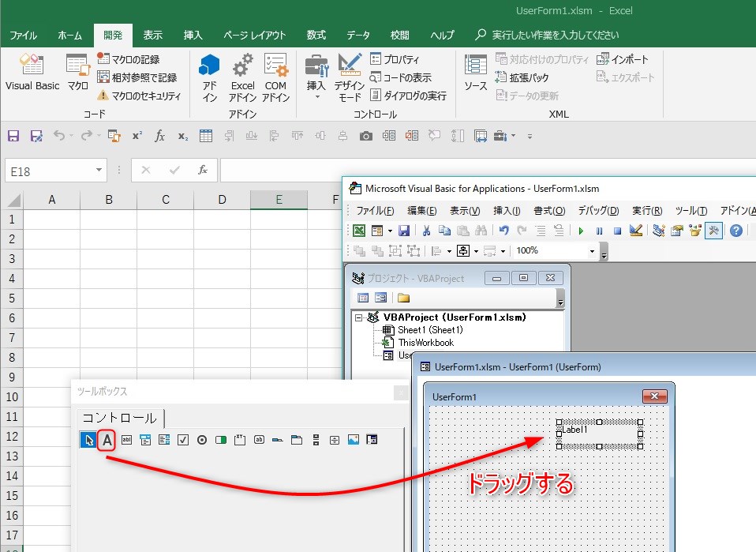Screen dimensions: 756x552
Task: Start マクロの記録 in the Code group
Action: coord(129,59)
